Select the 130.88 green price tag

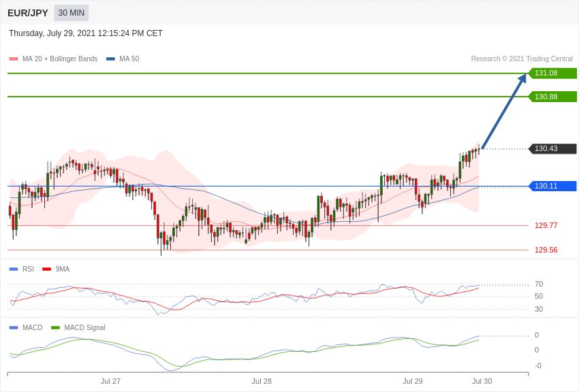552,97
